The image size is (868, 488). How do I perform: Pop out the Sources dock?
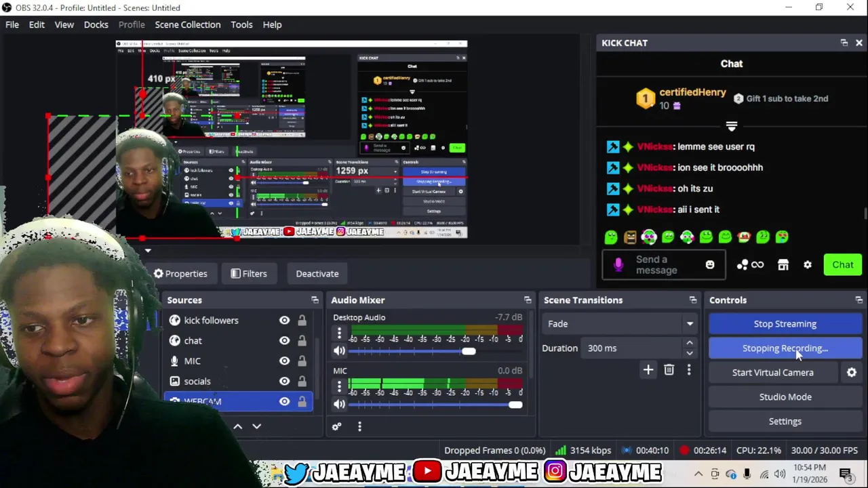315,300
